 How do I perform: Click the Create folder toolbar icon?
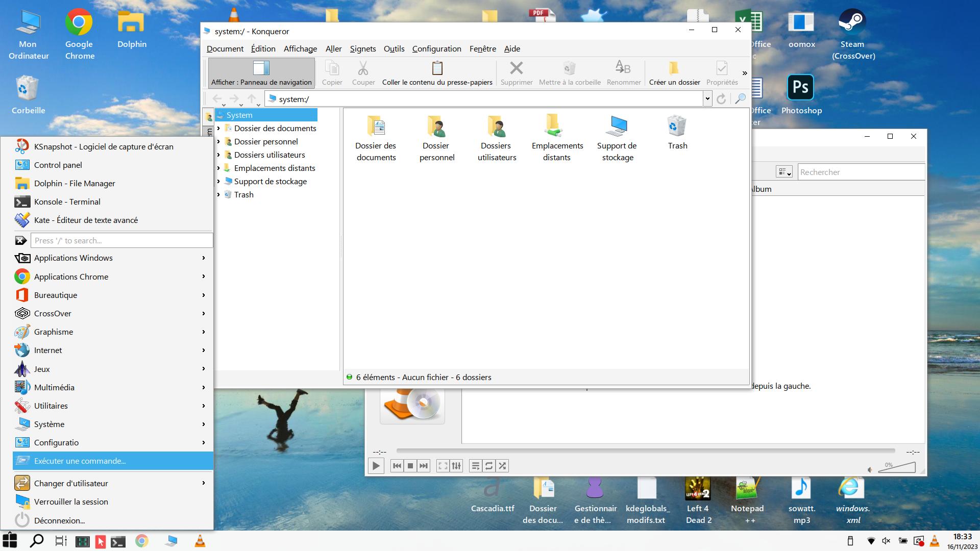tap(674, 73)
